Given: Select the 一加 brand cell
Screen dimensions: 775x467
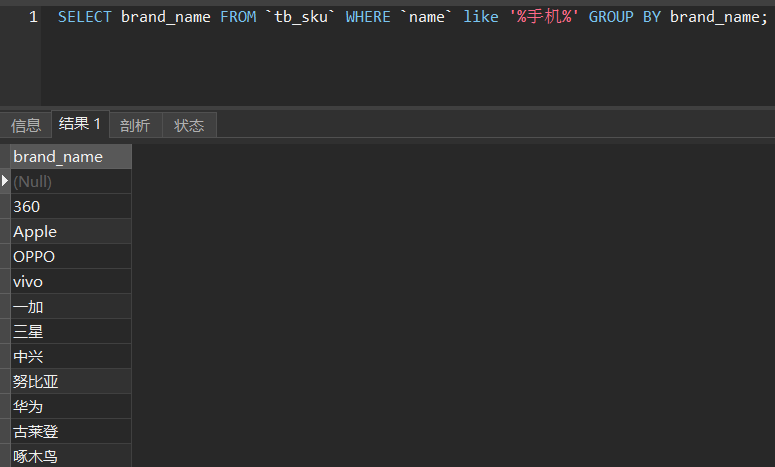Looking at the screenshot, I should click(x=71, y=306).
